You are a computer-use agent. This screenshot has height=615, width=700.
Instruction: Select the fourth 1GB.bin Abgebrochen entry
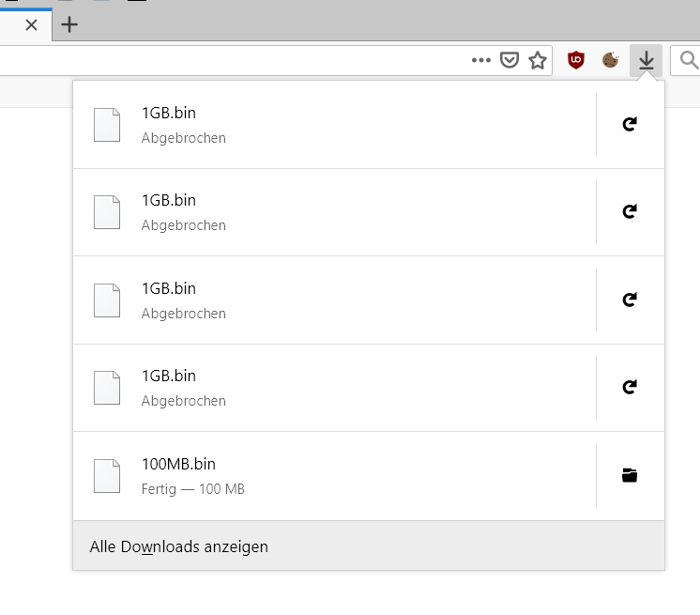coord(328,387)
